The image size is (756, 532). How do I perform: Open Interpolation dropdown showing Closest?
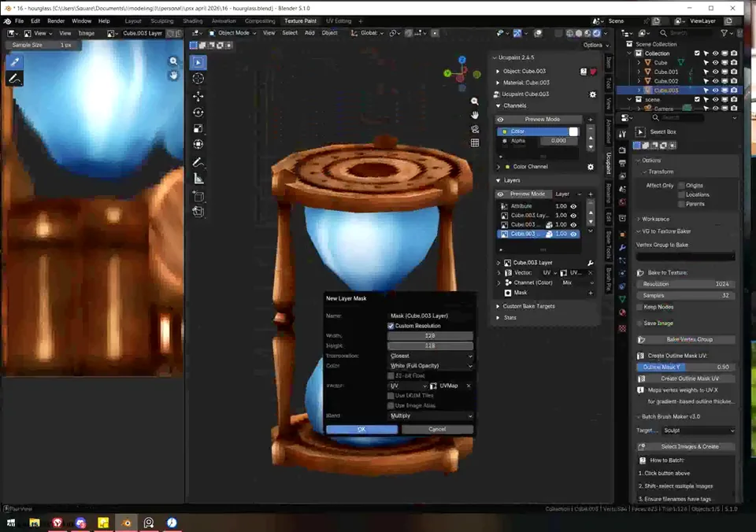[430, 356]
